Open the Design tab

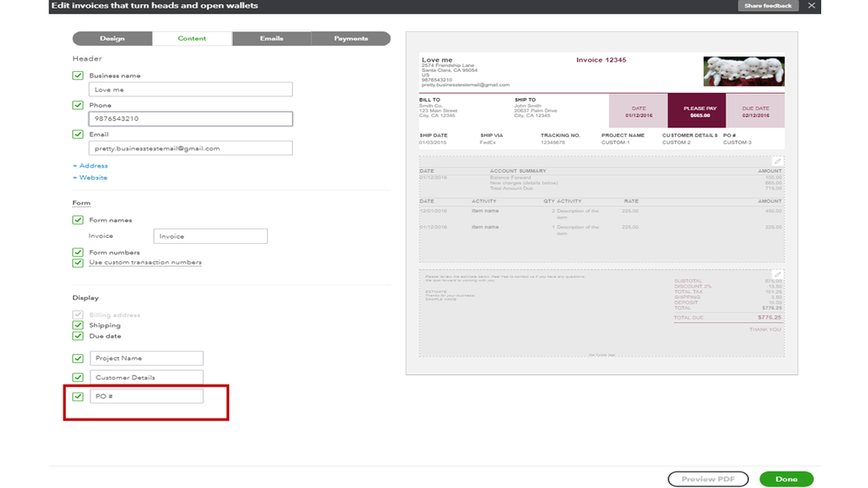112,38
